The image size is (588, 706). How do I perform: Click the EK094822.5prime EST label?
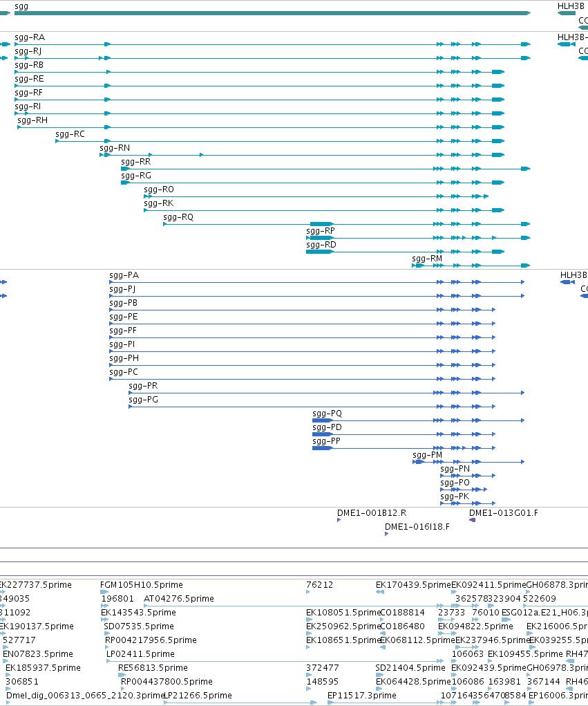(x=476, y=626)
